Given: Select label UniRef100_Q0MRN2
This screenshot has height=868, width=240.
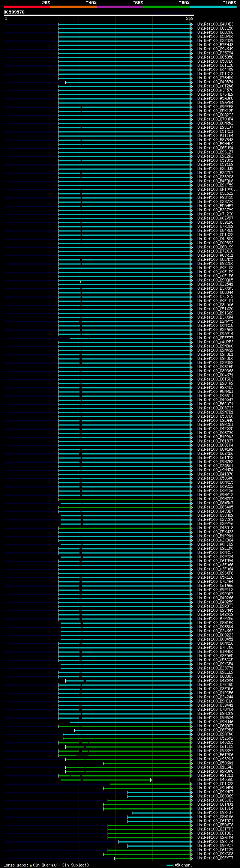Looking at the screenshot, I should pyautogui.click(x=215, y=123).
